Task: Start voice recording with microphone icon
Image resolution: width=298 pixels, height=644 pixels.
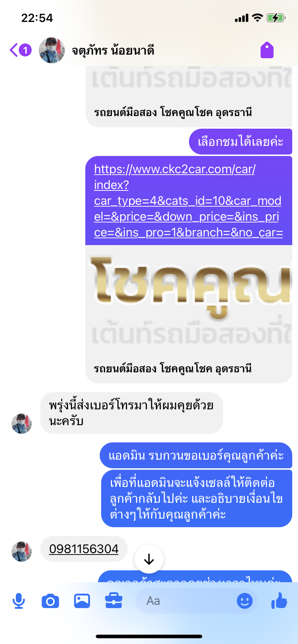Action: click(19, 601)
